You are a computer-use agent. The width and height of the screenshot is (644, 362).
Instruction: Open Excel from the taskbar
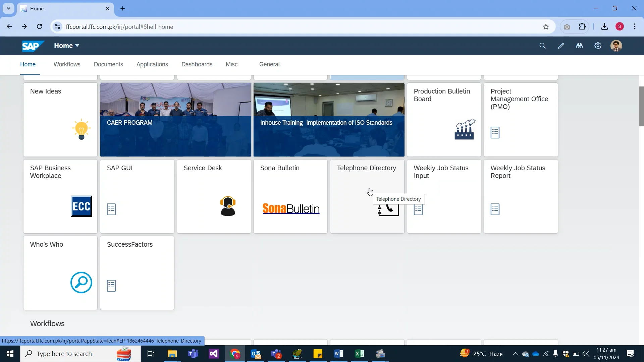pos(360,354)
